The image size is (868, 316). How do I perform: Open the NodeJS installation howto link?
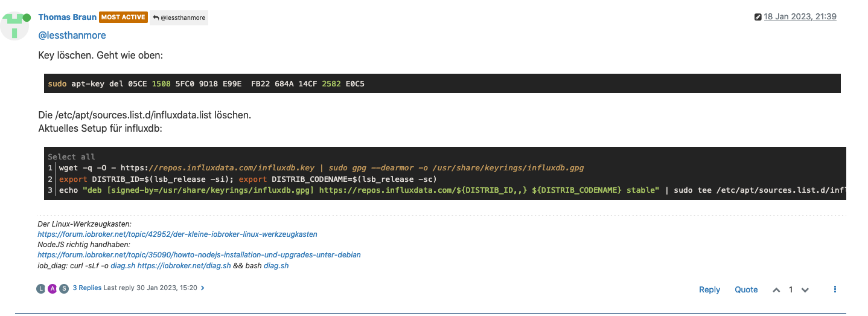[199, 255]
